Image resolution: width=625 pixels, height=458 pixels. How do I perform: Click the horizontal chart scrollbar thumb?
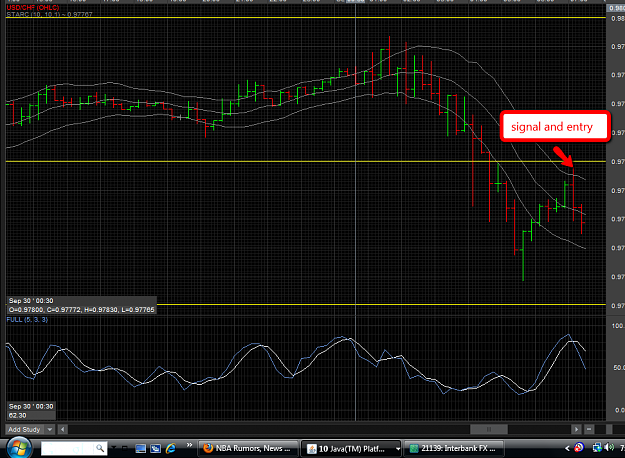coord(489,429)
